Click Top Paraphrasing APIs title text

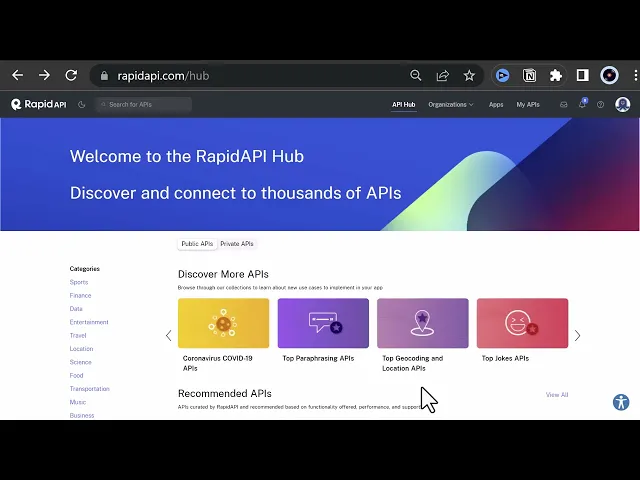coord(318,358)
